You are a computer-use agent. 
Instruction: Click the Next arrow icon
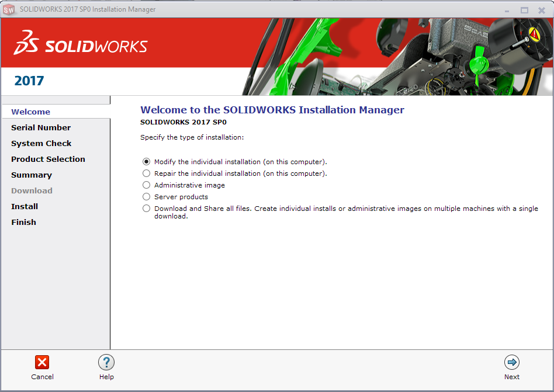[x=512, y=362]
